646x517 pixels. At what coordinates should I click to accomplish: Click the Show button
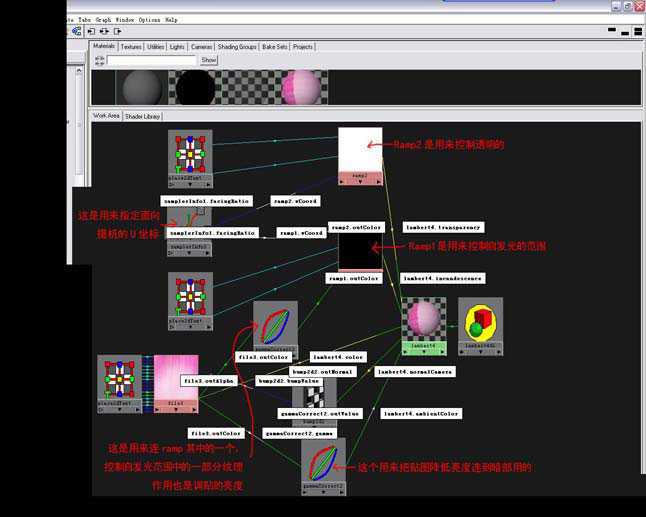point(209,60)
